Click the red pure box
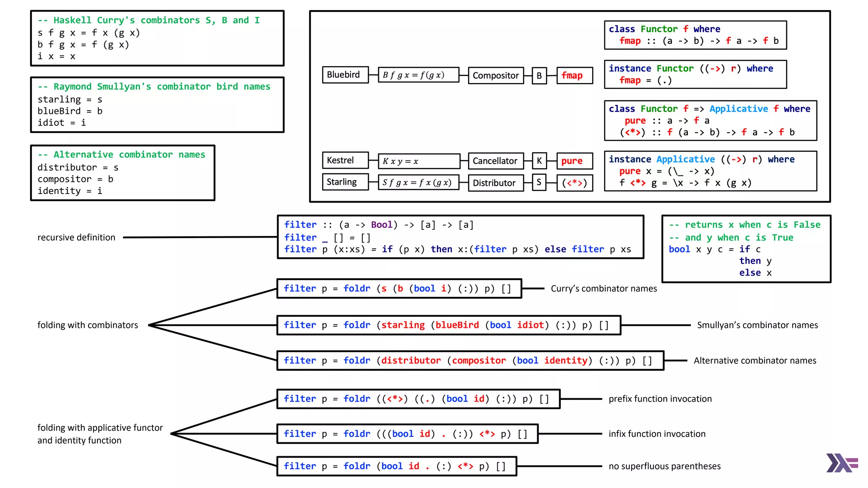The width and height of the screenshot is (868, 488). click(574, 161)
